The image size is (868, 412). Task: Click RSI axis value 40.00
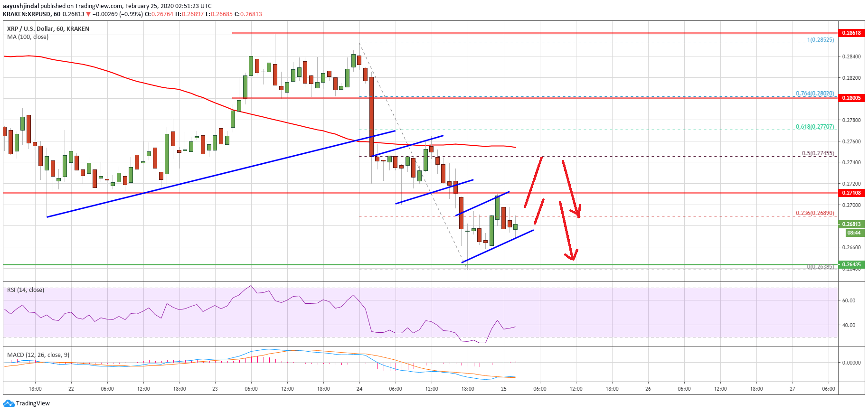tap(849, 325)
